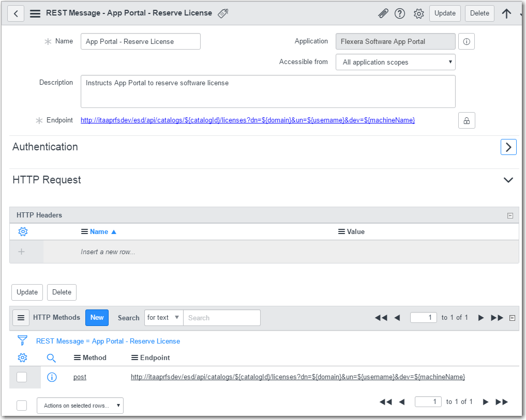
Task: Open the Actions on selected rows dropdown
Action: [x=80, y=405]
